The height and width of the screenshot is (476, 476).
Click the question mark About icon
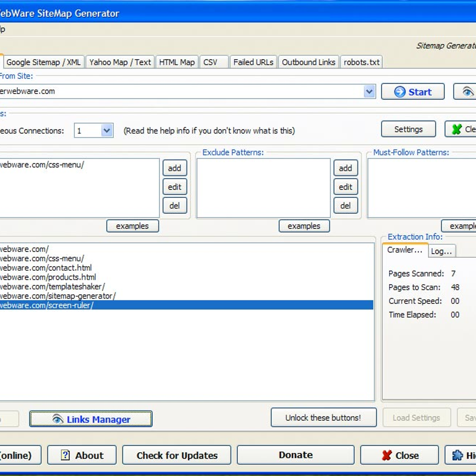click(x=65, y=455)
